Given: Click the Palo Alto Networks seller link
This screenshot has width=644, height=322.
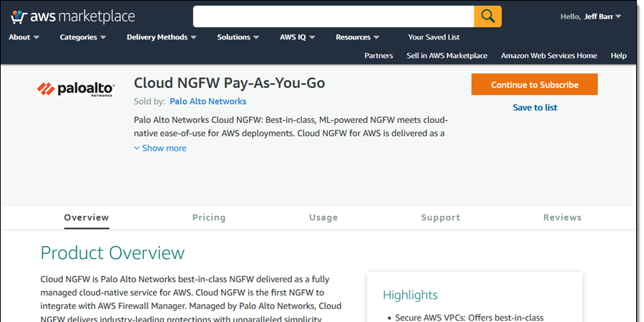Looking at the screenshot, I should (x=208, y=102).
